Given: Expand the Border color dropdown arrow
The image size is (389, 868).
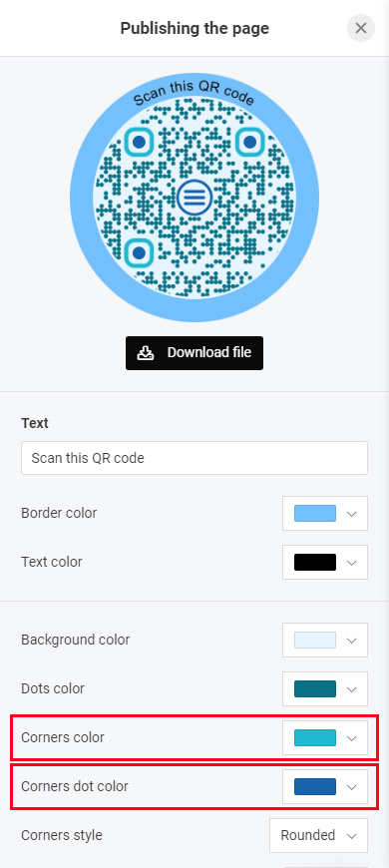Looking at the screenshot, I should 351,513.
